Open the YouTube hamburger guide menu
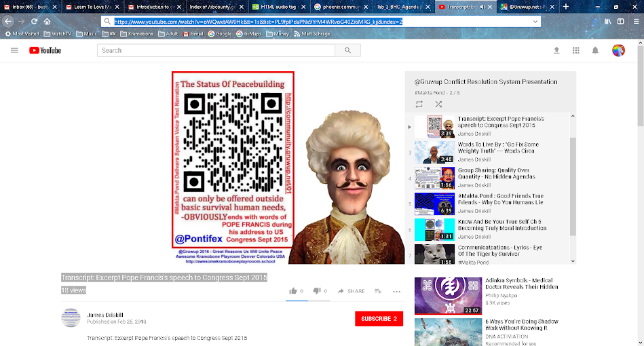This screenshot has height=346, width=644. (x=14, y=50)
